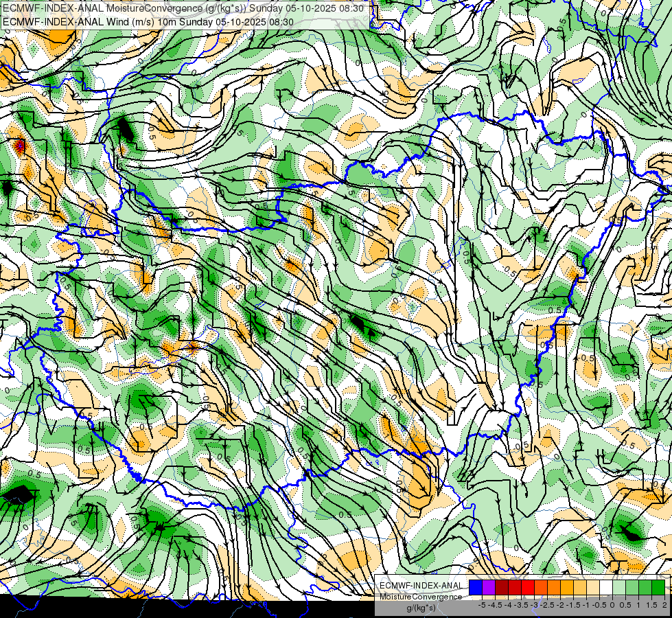
Task: Click the legend unit text g/(kg*s)
Action: click(421, 608)
